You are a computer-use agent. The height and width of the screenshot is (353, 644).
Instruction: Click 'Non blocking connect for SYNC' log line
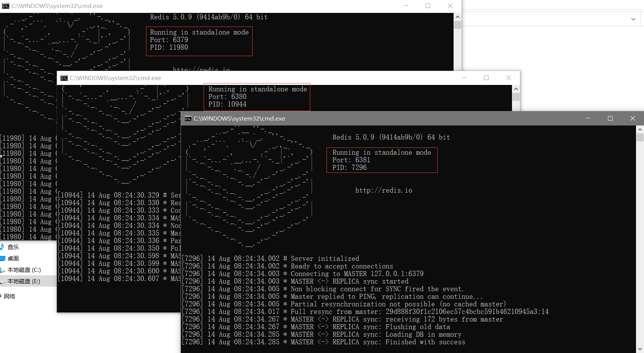click(322, 289)
